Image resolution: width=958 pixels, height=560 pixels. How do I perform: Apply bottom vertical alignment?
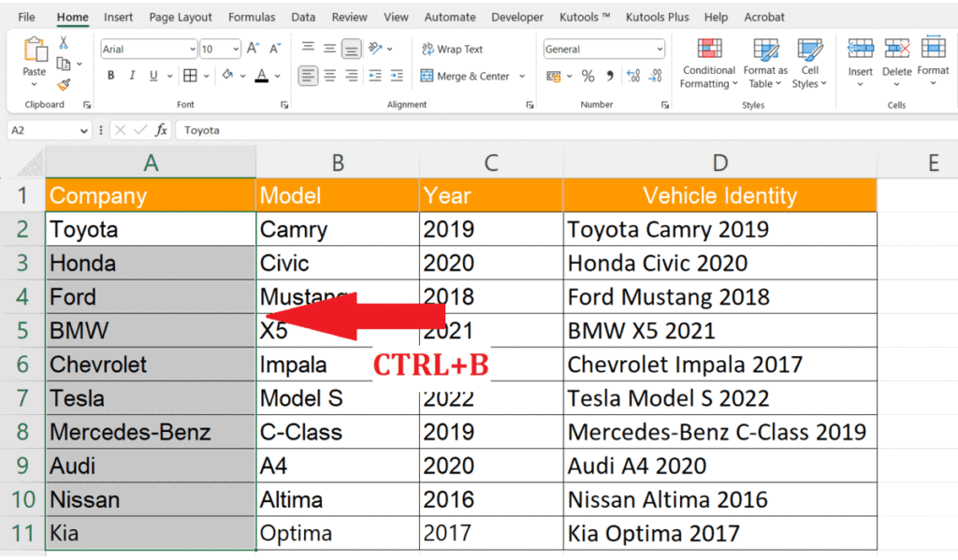coord(352,49)
